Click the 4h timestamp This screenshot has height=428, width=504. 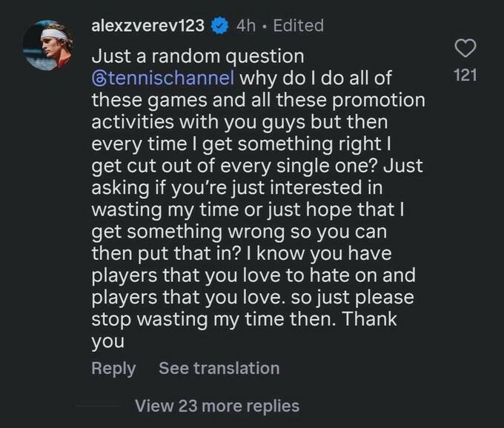(246, 26)
